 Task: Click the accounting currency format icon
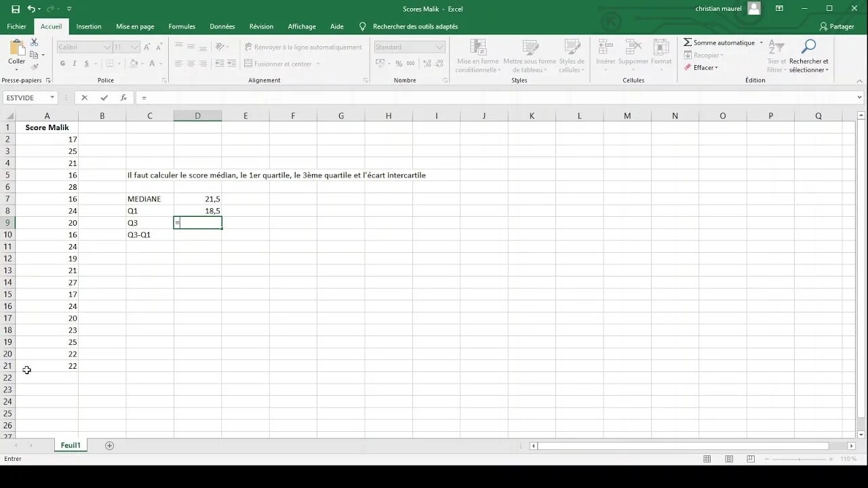pyautogui.click(x=381, y=64)
